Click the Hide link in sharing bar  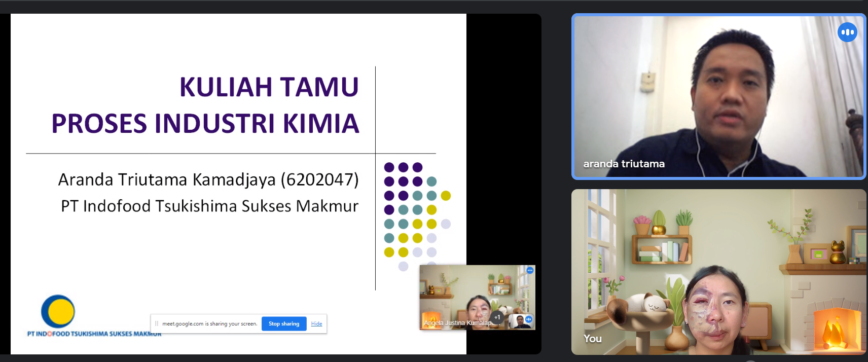316,323
